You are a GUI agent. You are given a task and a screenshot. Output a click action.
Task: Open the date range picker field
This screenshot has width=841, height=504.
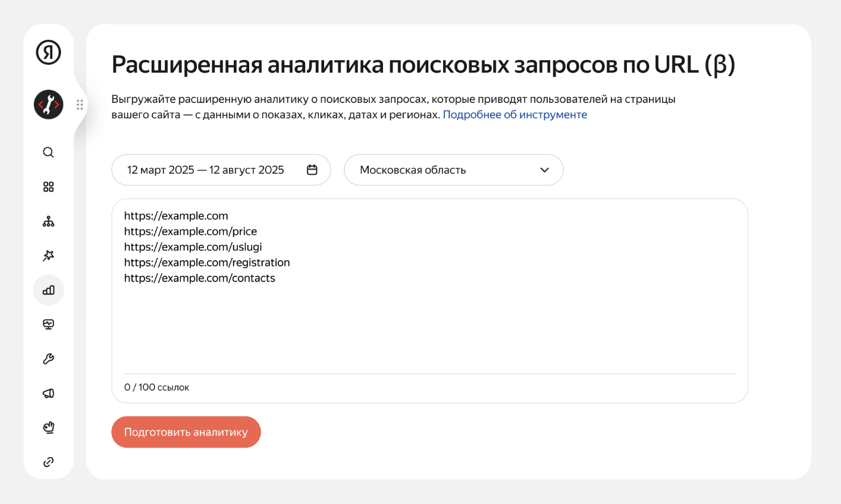(206, 170)
